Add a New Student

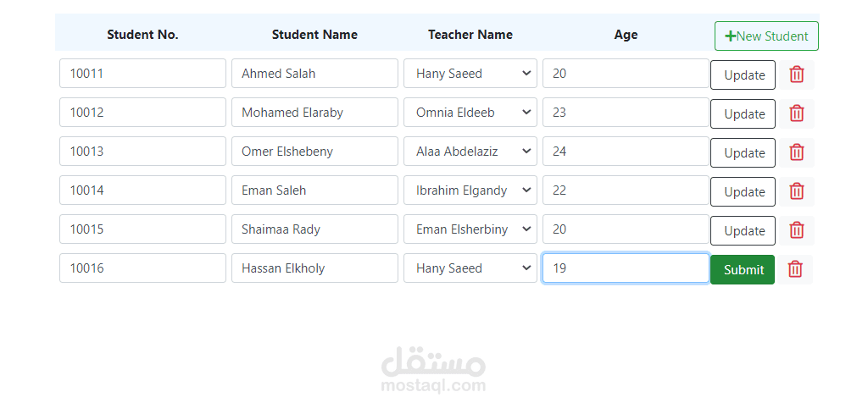pos(766,36)
